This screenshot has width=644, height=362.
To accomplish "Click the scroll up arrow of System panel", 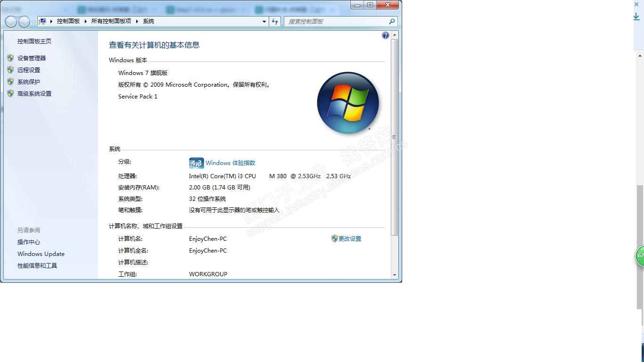I will (395, 35).
